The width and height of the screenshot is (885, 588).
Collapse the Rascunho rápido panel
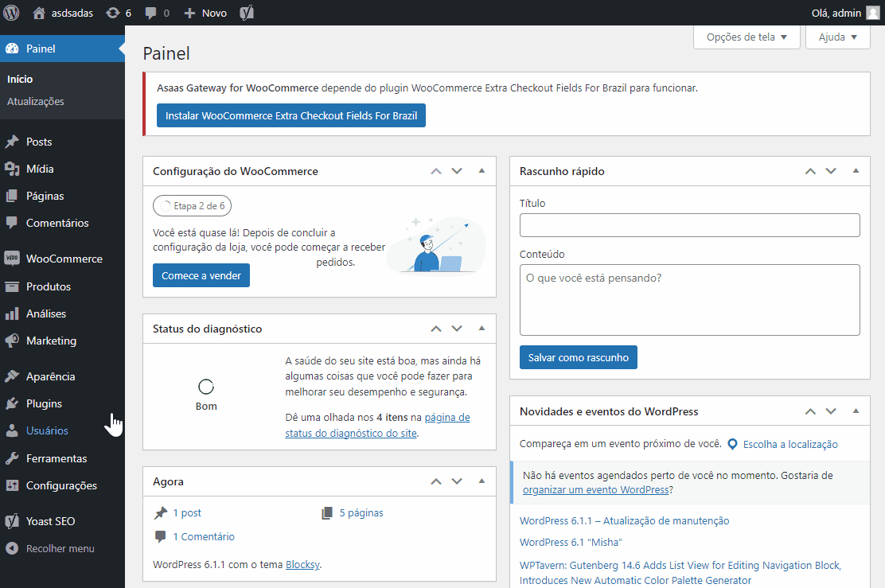click(856, 171)
